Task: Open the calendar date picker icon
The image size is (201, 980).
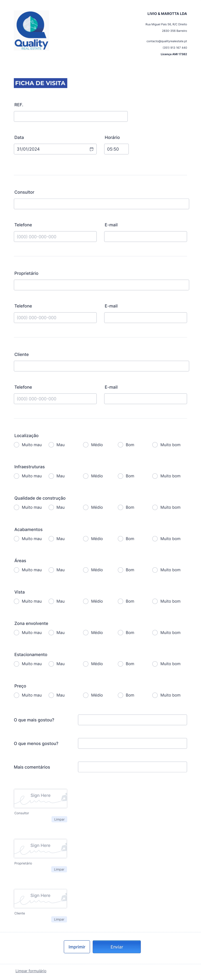Action: pos(92,149)
